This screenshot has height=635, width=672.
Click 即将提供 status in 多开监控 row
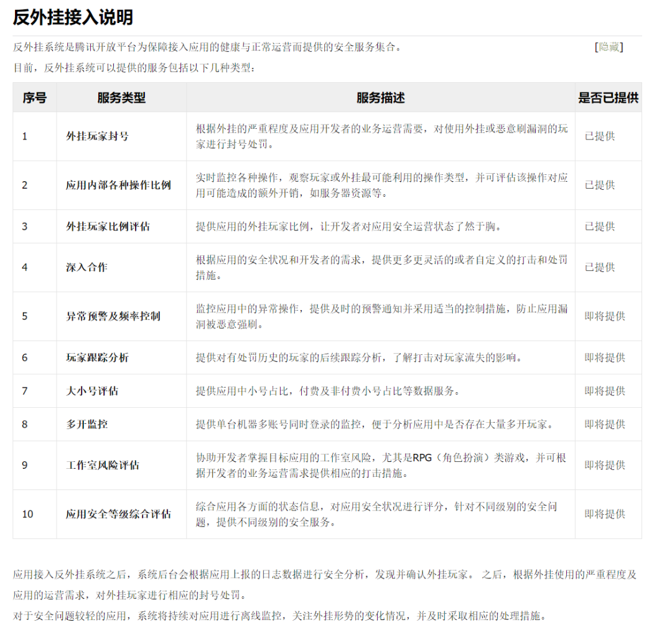click(x=605, y=425)
